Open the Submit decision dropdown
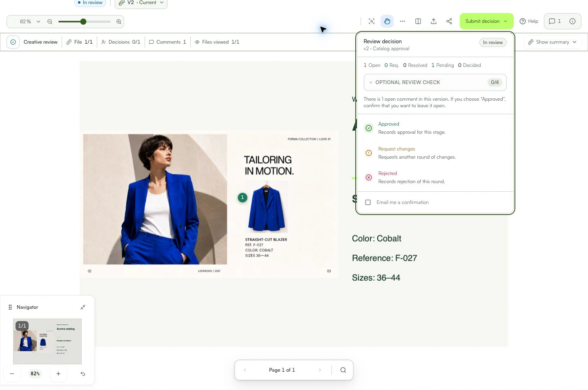Image resolution: width=588 pixels, height=390 pixels. click(486, 21)
